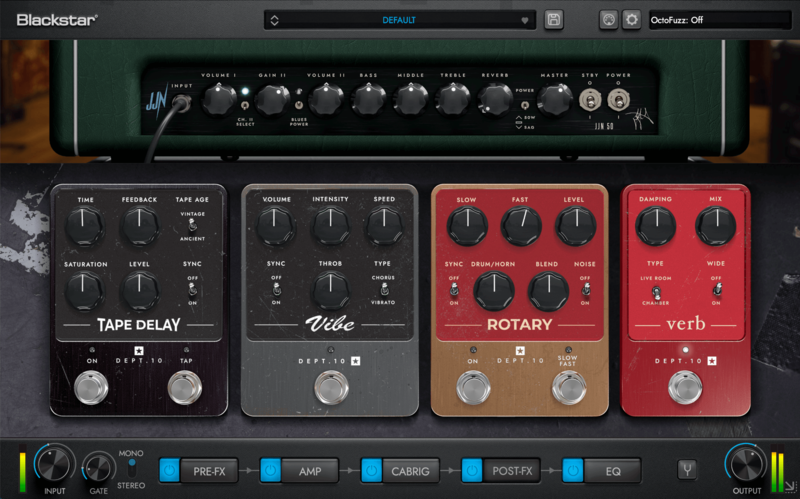Screen dimensions: 800x499
Task: Toggle amp 50W/5W power reduction switch
Action: (524, 106)
